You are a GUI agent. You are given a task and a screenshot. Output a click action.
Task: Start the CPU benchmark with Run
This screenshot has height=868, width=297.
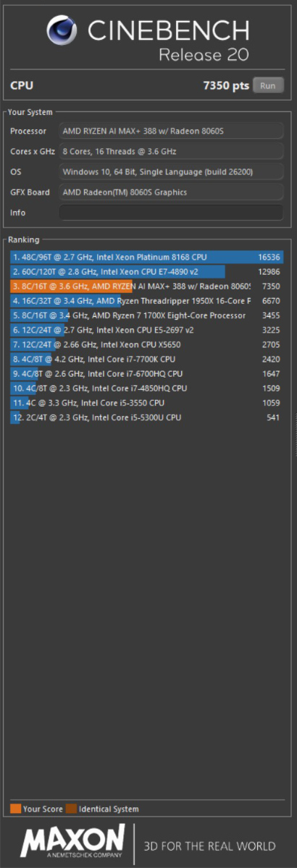coord(268,85)
